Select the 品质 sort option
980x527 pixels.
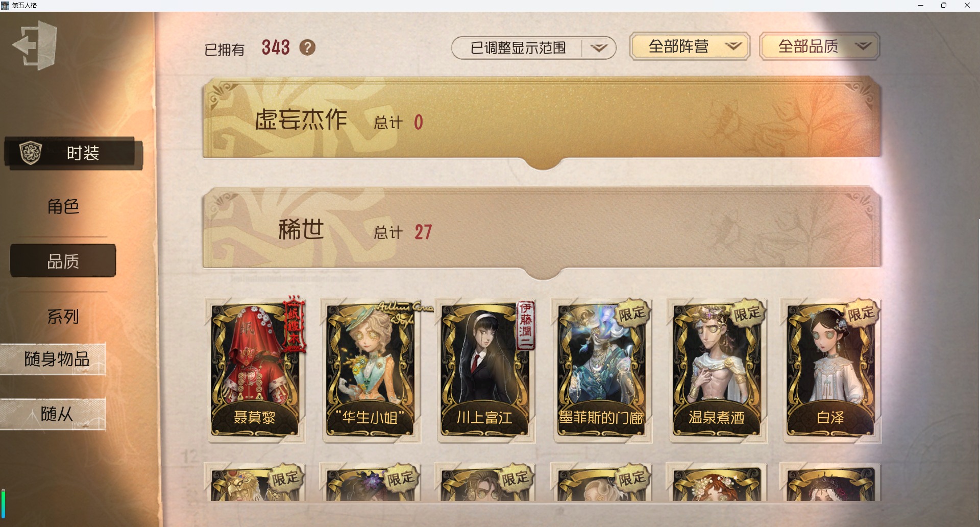point(63,261)
